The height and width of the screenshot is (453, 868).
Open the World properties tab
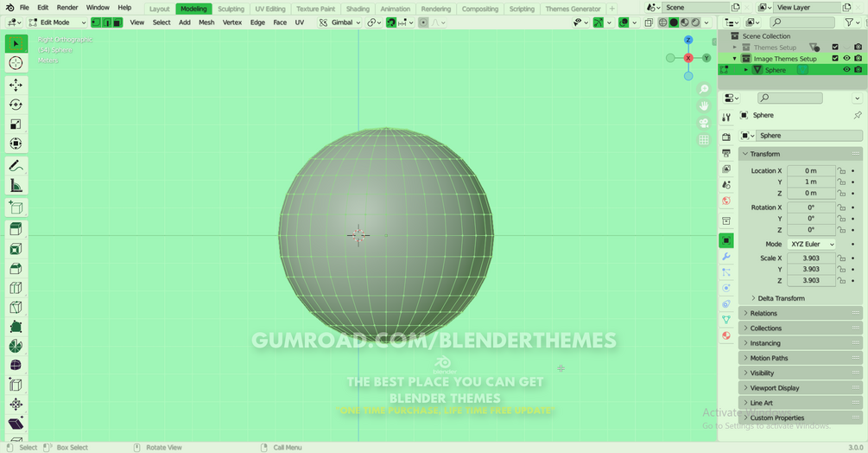(726, 201)
